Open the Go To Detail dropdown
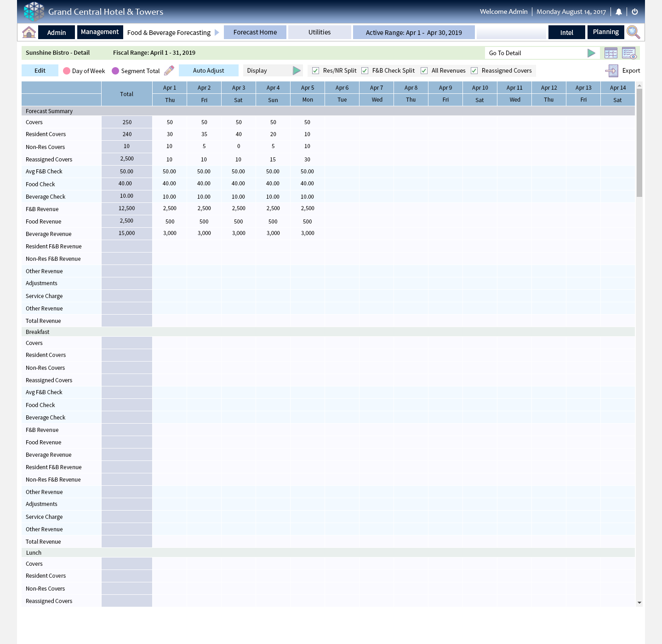662x644 pixels. (591, 53)
